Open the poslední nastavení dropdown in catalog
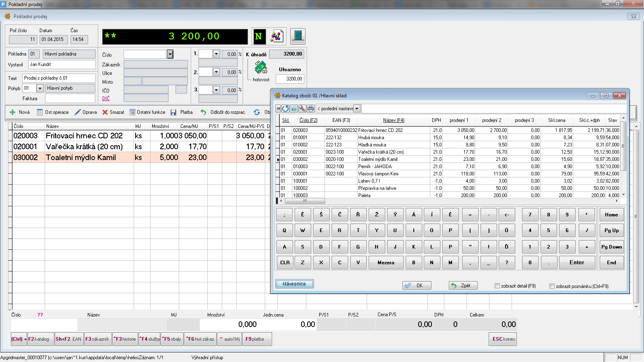The image size is (644, 362). [x=357, y=109]
